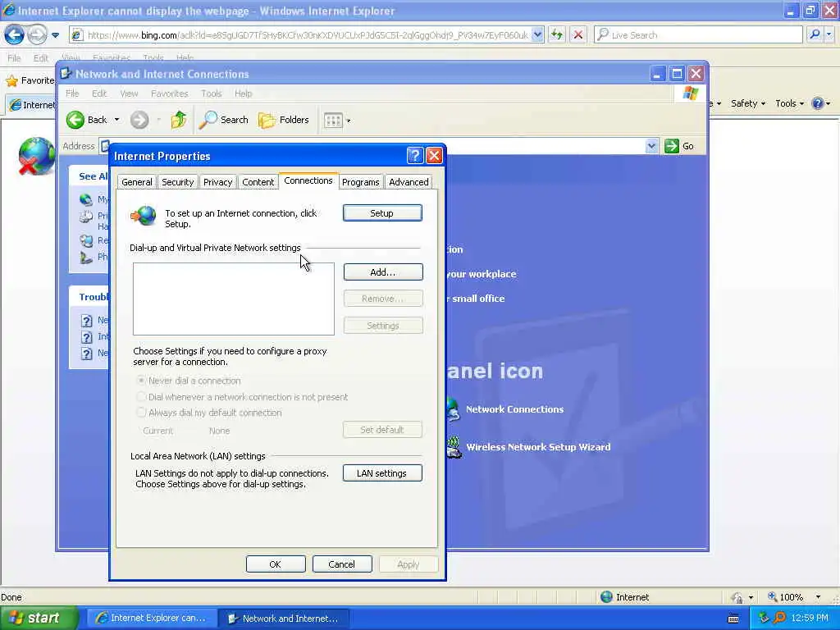Click the Internet Properties help question button
Viewport: 840px width, 630px height.
[x=414, y=156]
